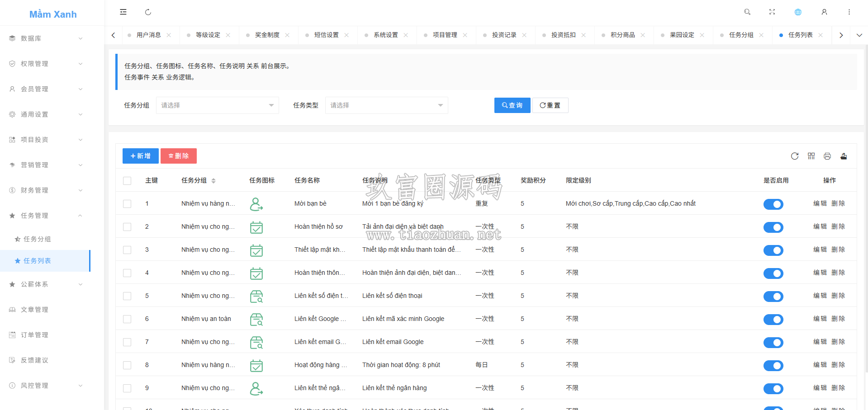Viewport: 868px width, 410px height.
Task: Tick the select-all checkbox in the table header
Action: point(127,181)
